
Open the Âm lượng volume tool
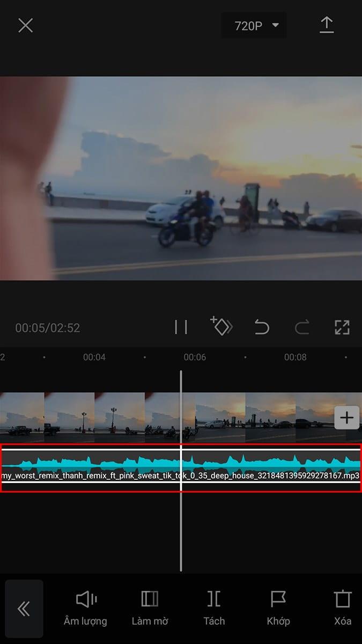[x=85, y=608]
